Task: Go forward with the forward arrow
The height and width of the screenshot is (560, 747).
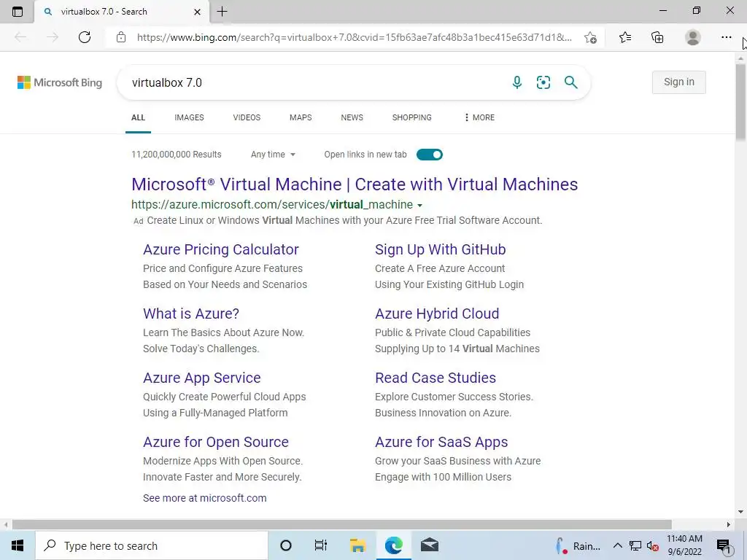Action: coord(53,37)
